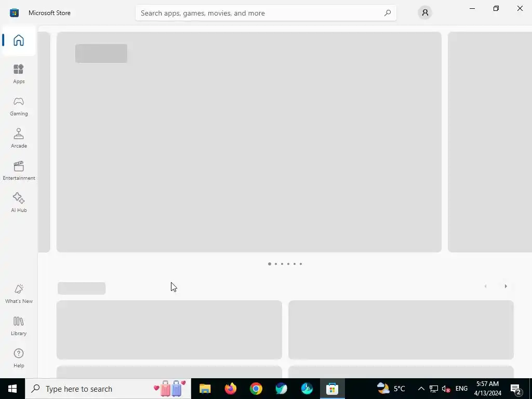
Task: Open the Arcade section
Action: click(19, 138)
